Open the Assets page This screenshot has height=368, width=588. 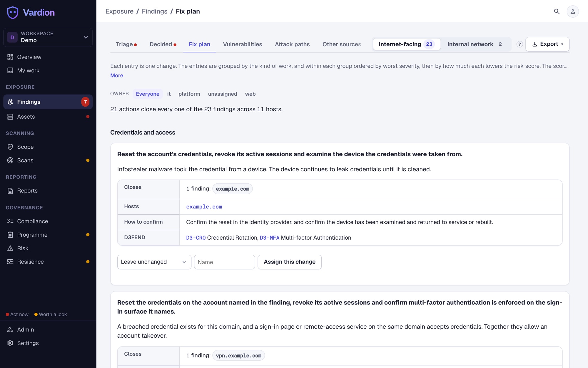point(48,117)
